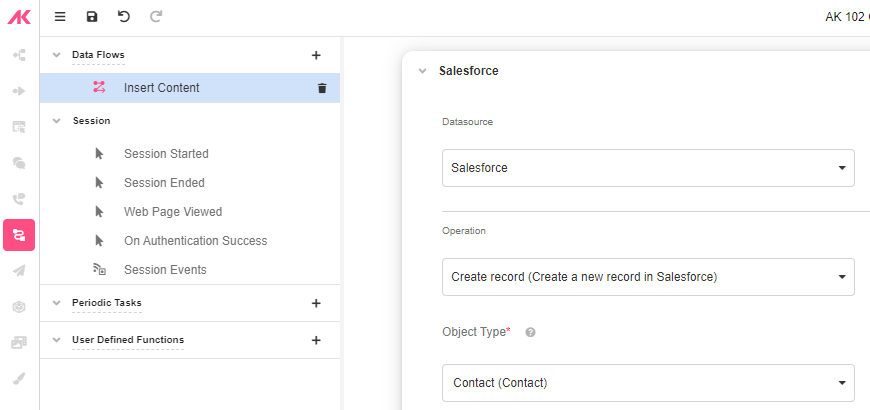Add a new user defined function
The height and width of the screenshot is (410, 870).
click(x=316, y=340)
